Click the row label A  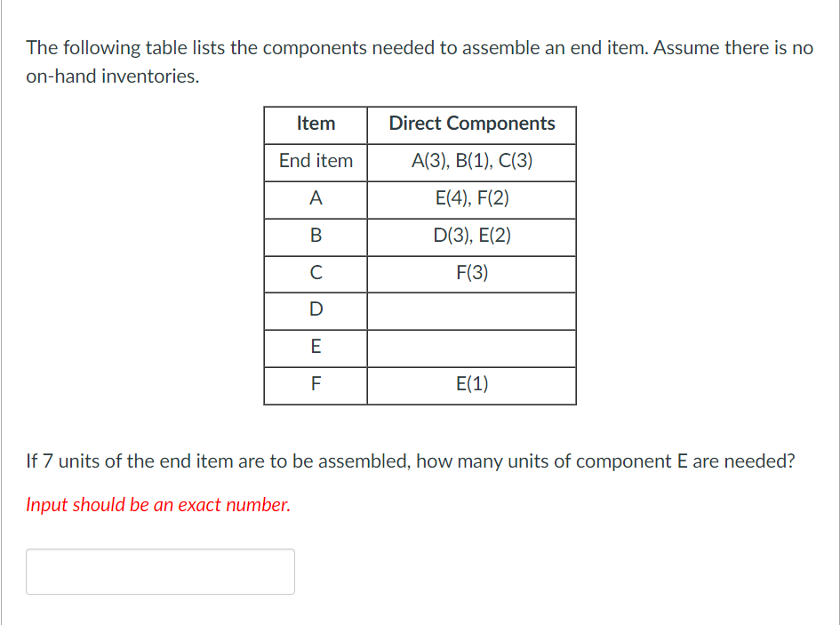[x=316, y=199]
